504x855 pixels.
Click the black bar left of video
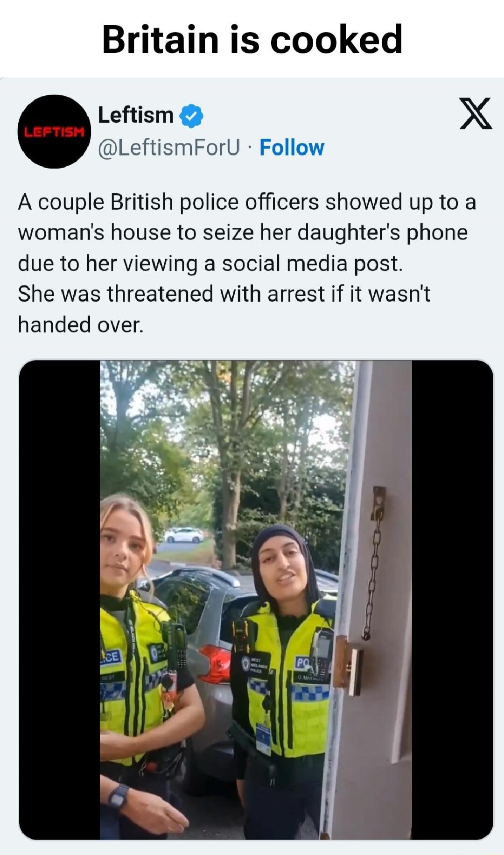59,600
